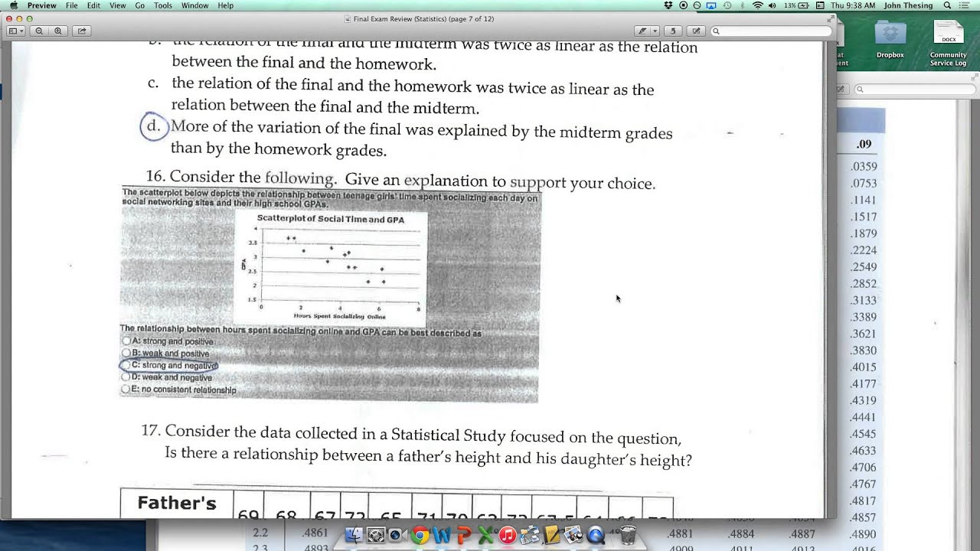Zoom out of the PDF page
This screenshot has height=551, width=980.
pyautogui.click(x=39, y=31)
